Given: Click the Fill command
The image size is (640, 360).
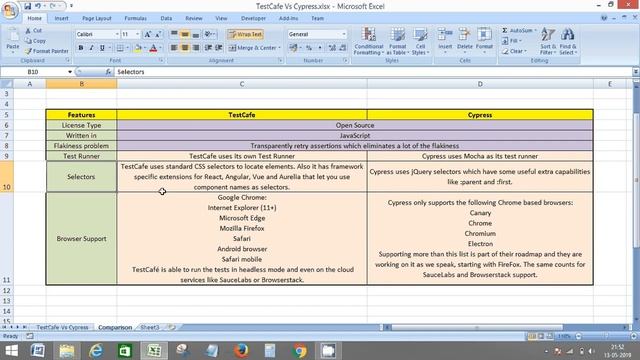Looking at the screenshot, I should pos(512,41).
